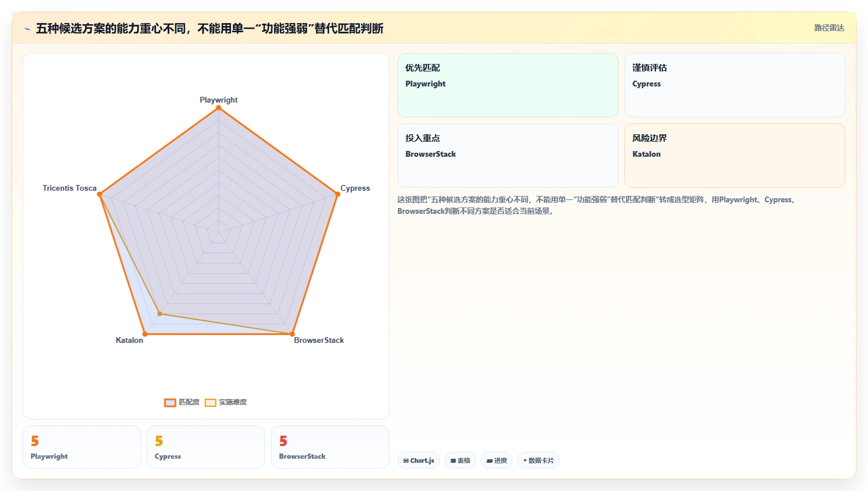868x491 pixels.
Task: Select the BrowserStack radar axis label
Action: (319, 340)
